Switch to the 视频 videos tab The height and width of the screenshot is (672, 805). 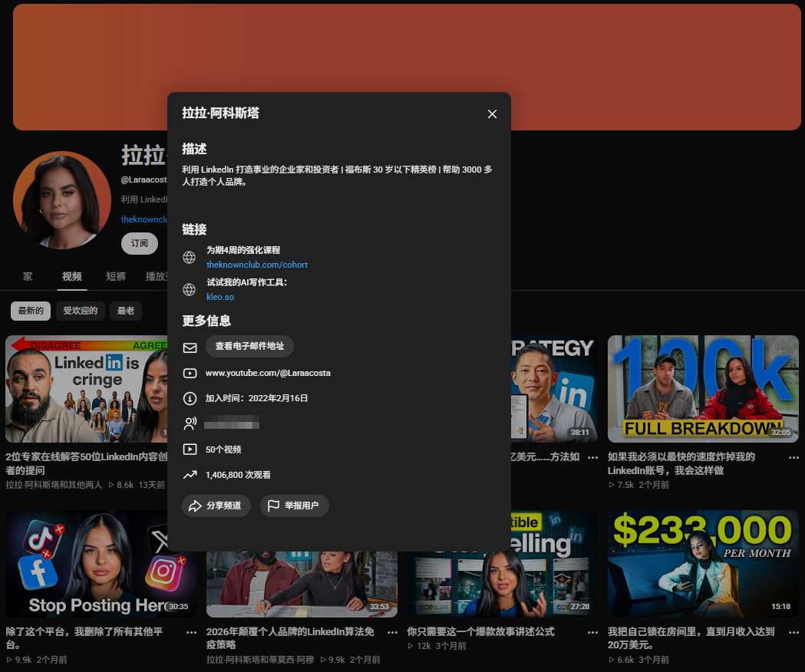tap(72, 277)
